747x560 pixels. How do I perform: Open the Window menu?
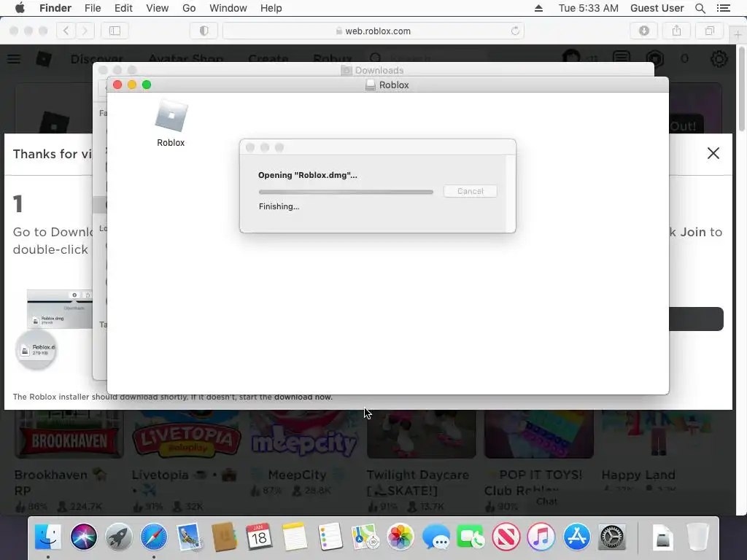pyautogui.click(x=228, y=8)
